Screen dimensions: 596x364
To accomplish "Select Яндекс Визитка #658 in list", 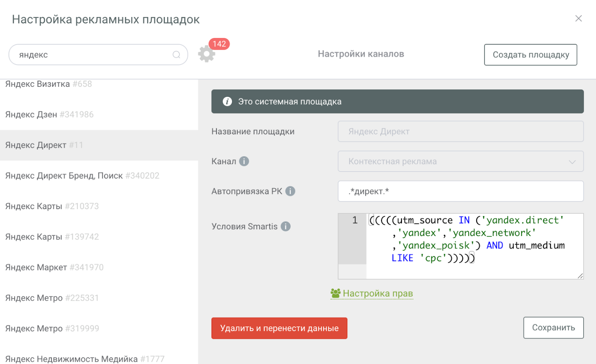I will [x=99, y=84].
